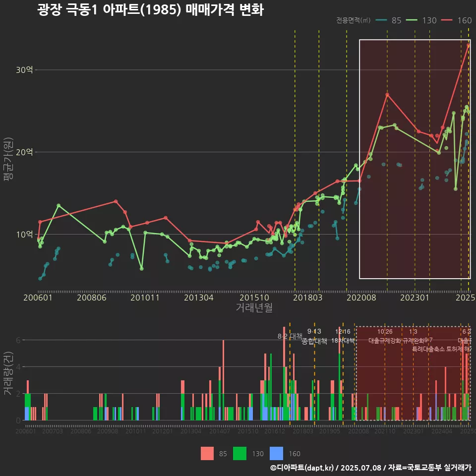Click the 202301 label on price chart axis
Image resolution: width=476 pixels, height=476 pixels.
click(415, 297)
